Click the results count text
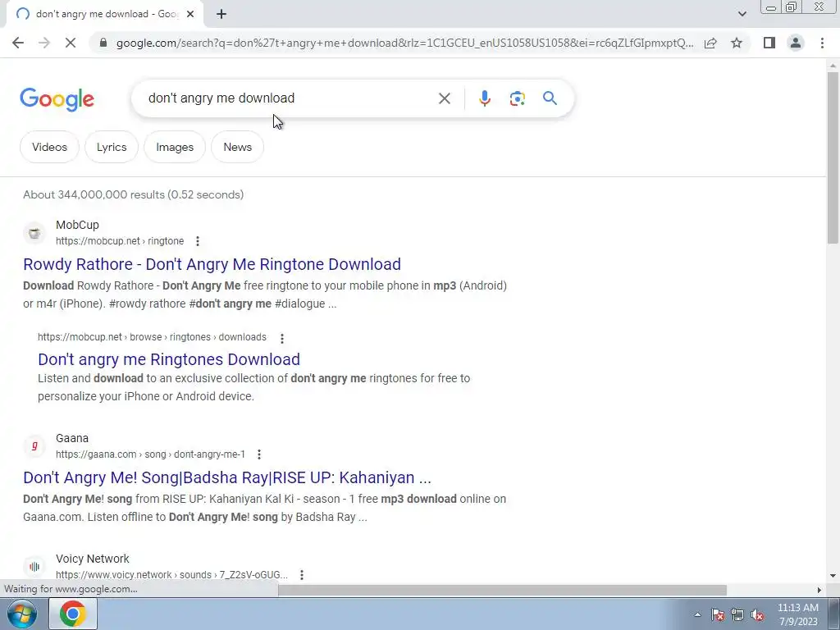 coord(134,194)
